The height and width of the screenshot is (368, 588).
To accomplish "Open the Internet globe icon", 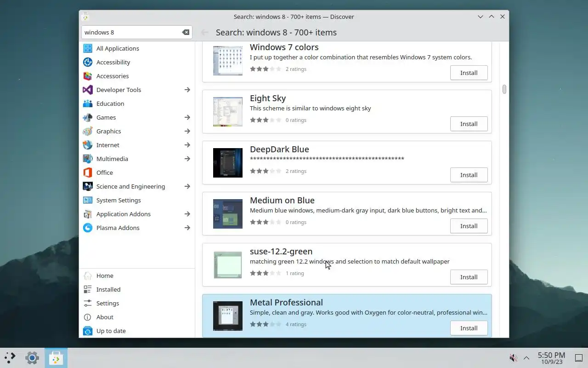I will point(88,145).
